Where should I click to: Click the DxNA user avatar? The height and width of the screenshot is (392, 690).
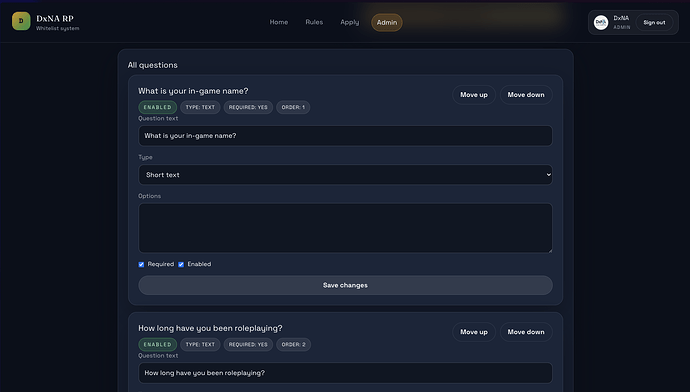pyautogui.click(x=601, y=22)
